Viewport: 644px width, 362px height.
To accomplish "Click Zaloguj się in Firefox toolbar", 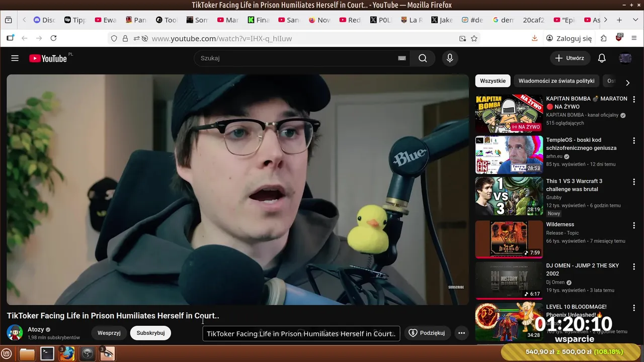I will click(569, 38).
